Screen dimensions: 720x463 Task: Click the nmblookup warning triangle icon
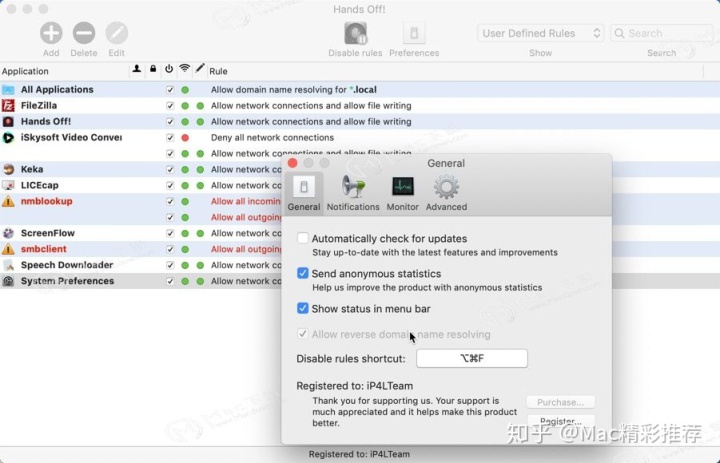(8, 201)
